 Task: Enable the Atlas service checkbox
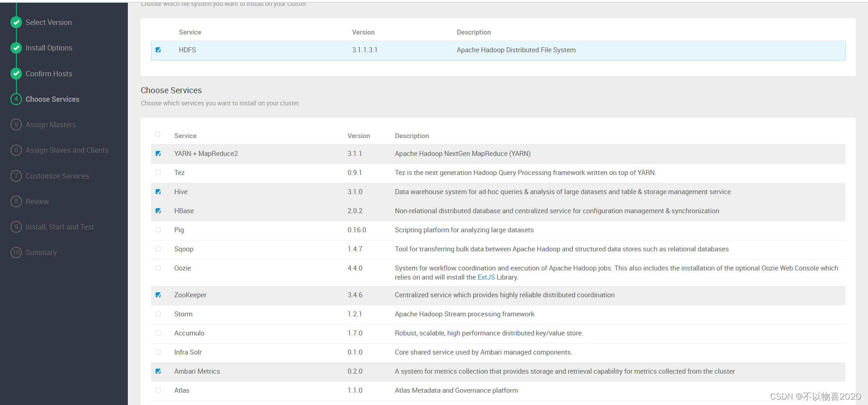tap(158, 390)
